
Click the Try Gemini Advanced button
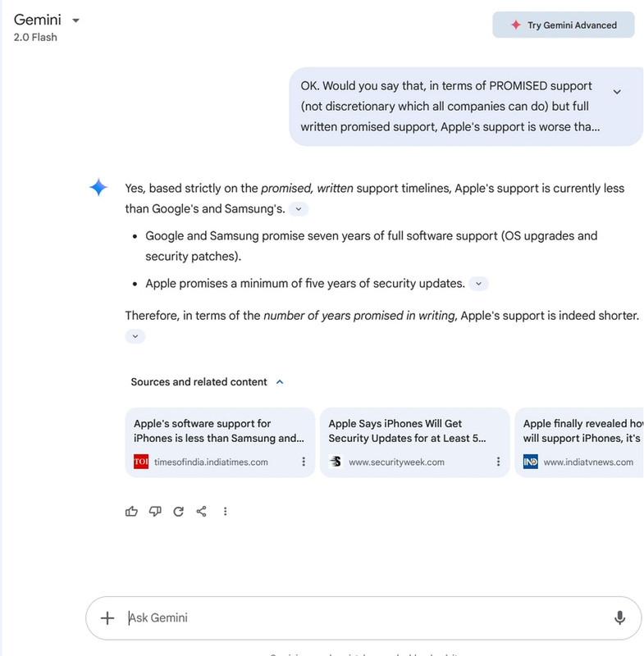pos(564,25)
